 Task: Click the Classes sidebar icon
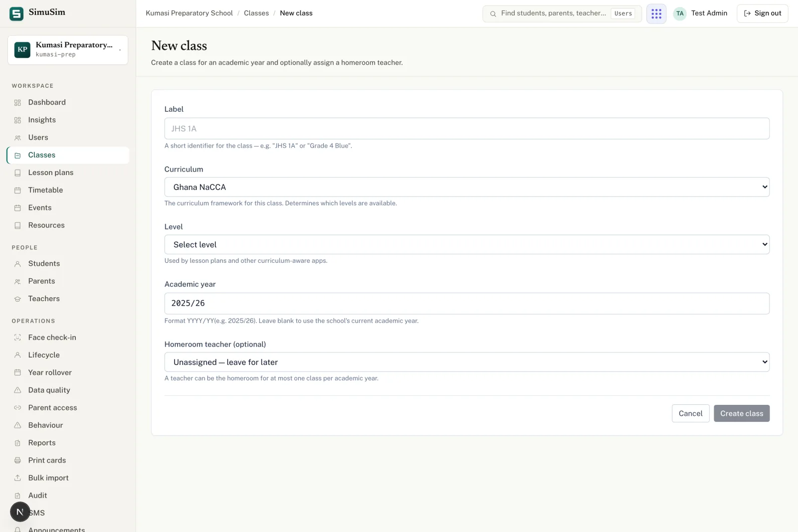17,156
